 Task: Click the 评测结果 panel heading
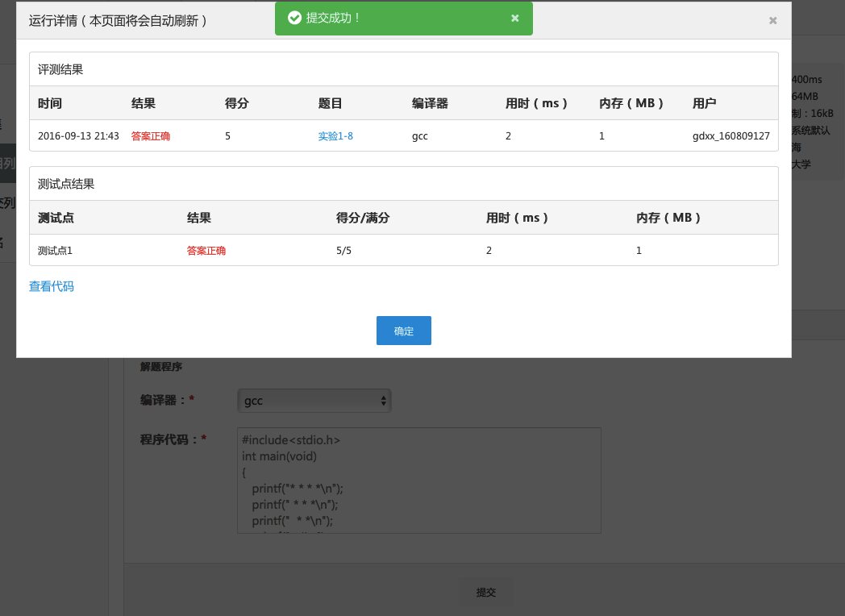click(x=60, y=69)
